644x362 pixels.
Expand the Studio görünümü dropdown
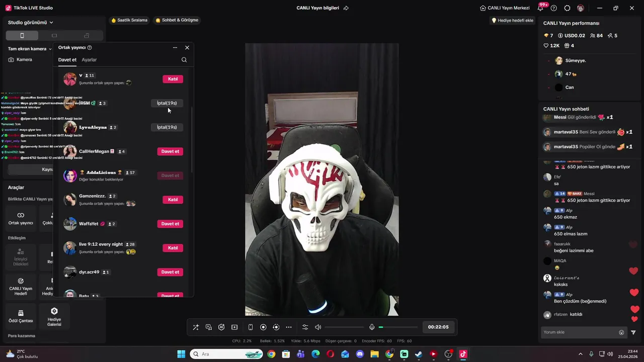click(x=31, y=23)
